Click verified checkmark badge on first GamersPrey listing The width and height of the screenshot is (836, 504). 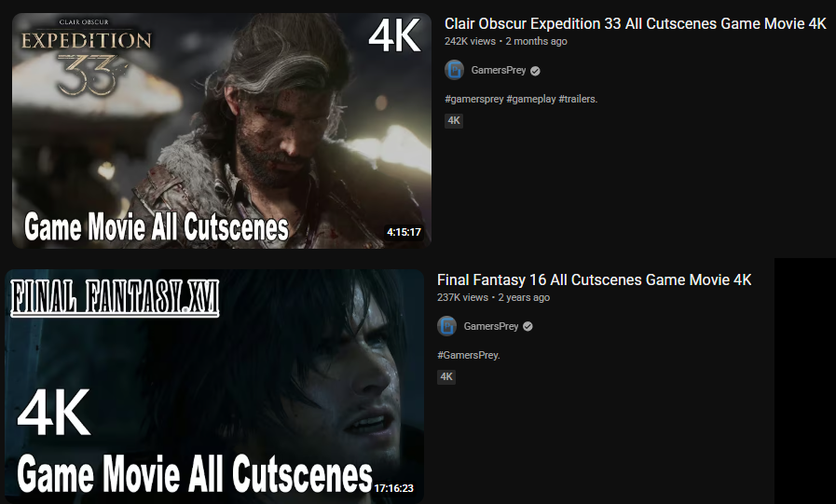[535, 71]
